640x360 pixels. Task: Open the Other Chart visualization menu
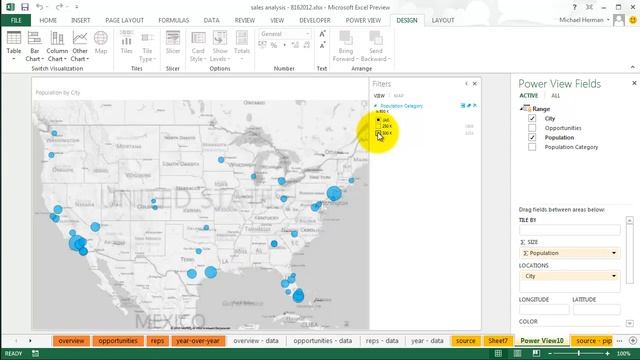pos(80,45)
